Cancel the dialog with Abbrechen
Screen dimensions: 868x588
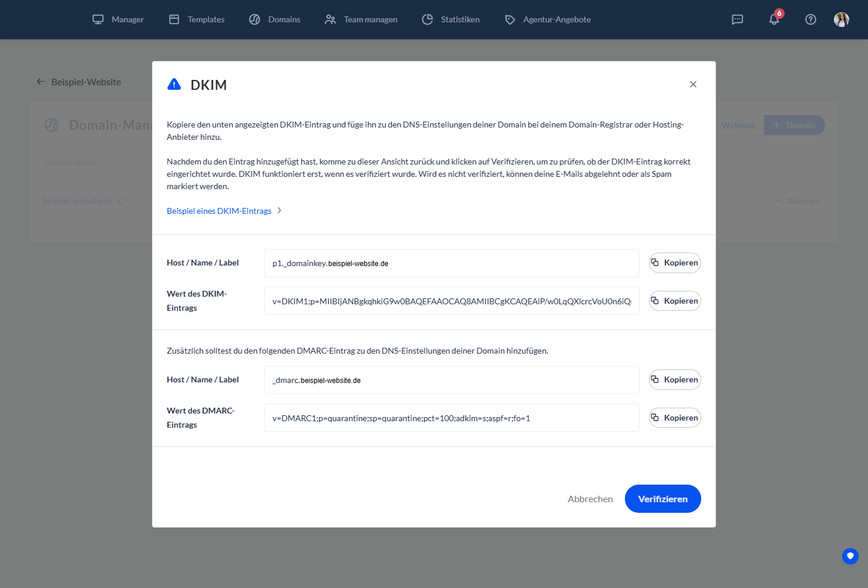click(590, 499)
